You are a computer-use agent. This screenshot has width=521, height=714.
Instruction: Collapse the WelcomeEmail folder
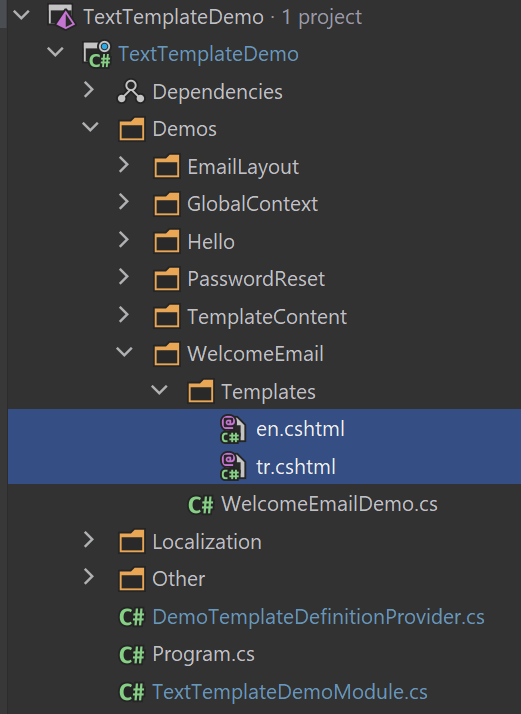[124, 352]
